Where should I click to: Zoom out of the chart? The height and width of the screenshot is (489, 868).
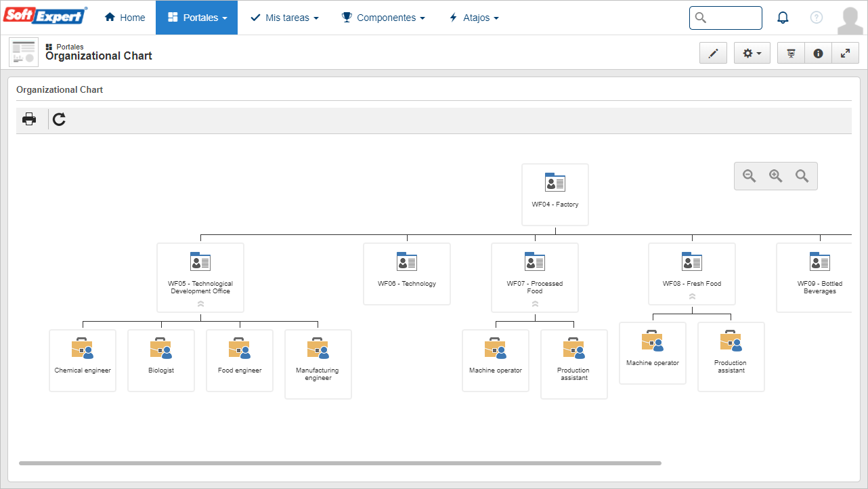750,176
